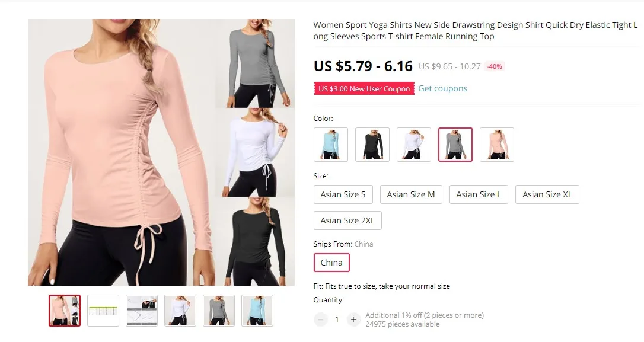Select the light blue shirt color swatch
This screenshot has width=644, height=342.
point(331,145)
